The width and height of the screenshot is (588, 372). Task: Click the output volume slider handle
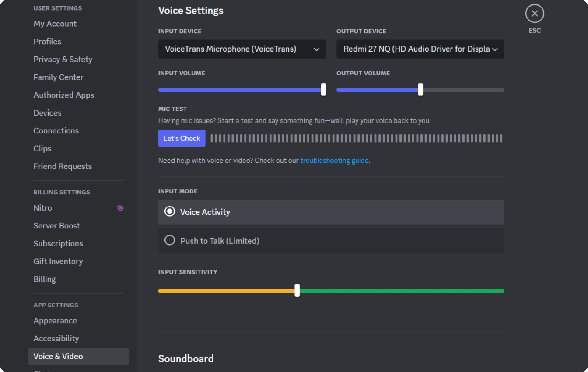(420, 90)
